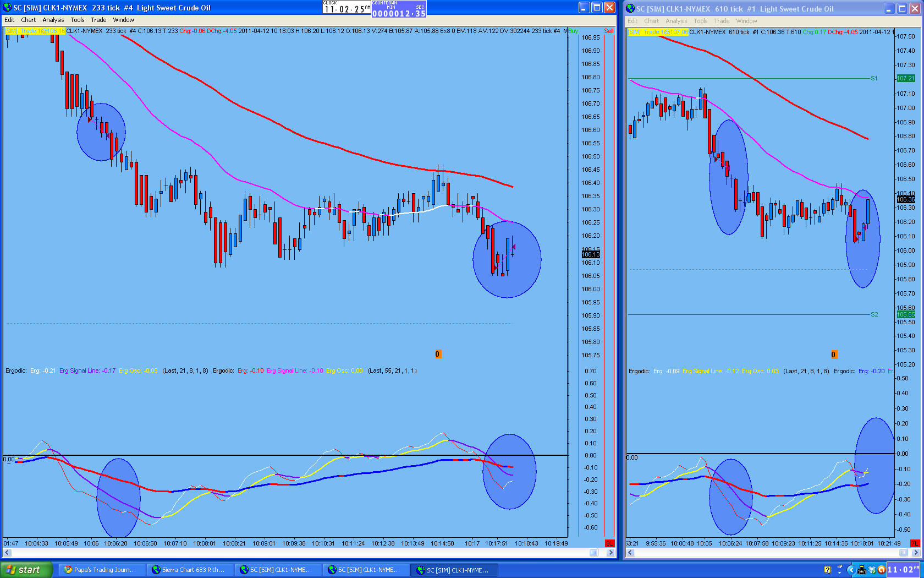Open the Edit menu in the 233 tick window

(x=9, y=20)
